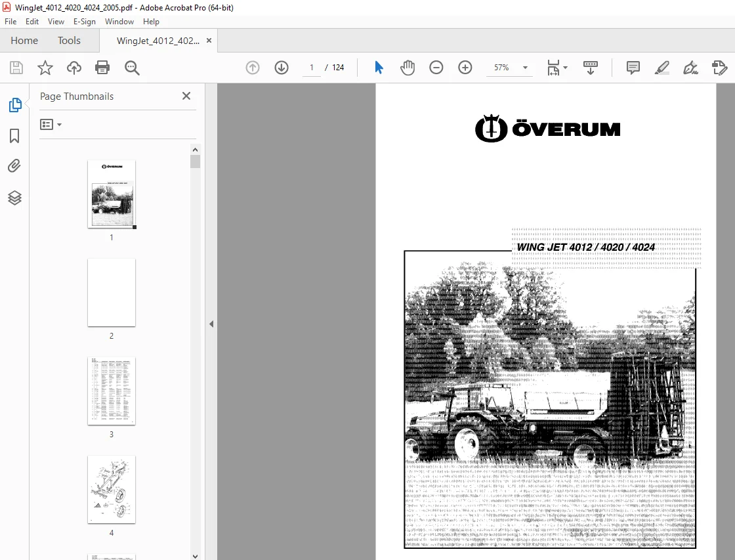
Task: Switch to the Tools tab
Action: [x=69, y=41]
